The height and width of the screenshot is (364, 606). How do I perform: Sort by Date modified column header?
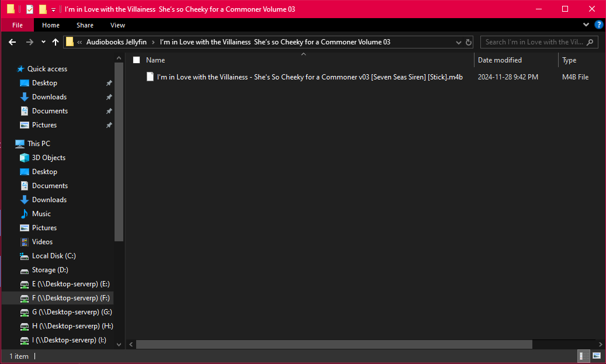[500, 60]
